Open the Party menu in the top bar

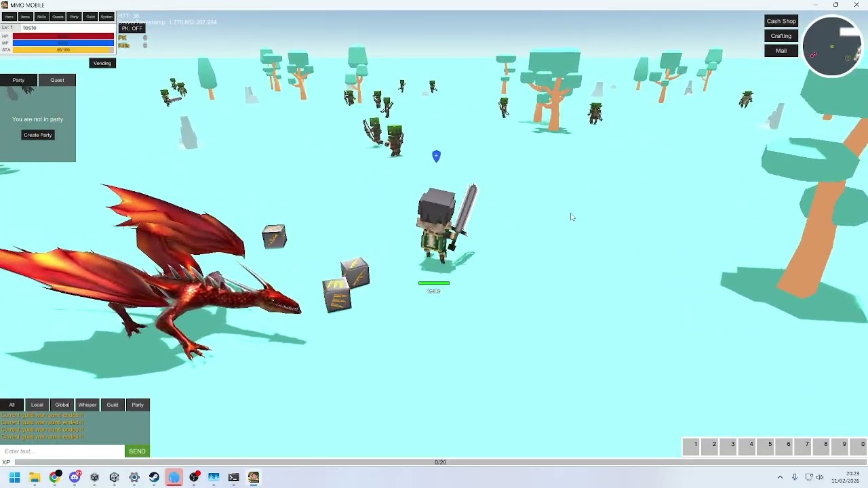(x=74, y=16)
